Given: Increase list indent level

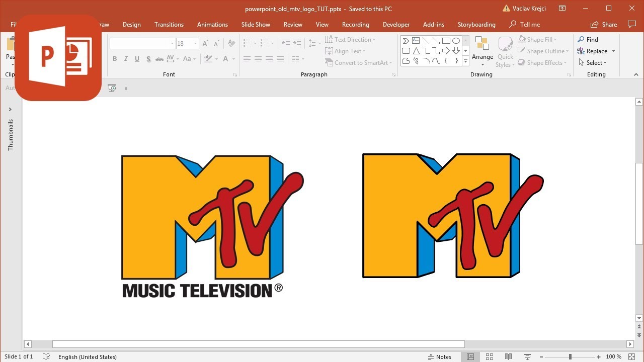Looking at the screenshot, I should click(x=297, y=44).
